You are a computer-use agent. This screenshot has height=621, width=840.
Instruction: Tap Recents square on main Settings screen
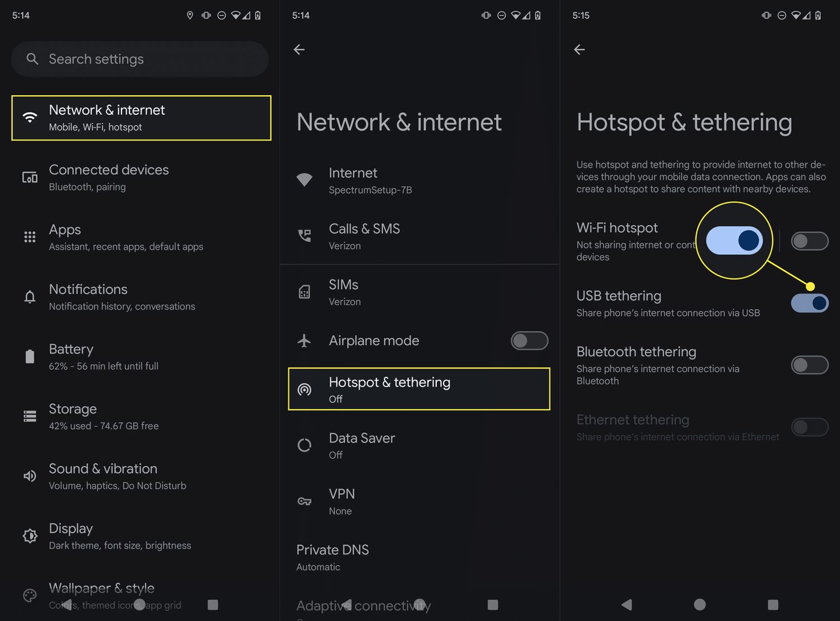[213, 605]
